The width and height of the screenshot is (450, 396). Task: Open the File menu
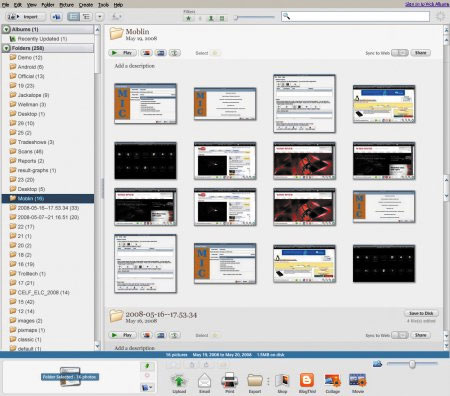point(6,5)
